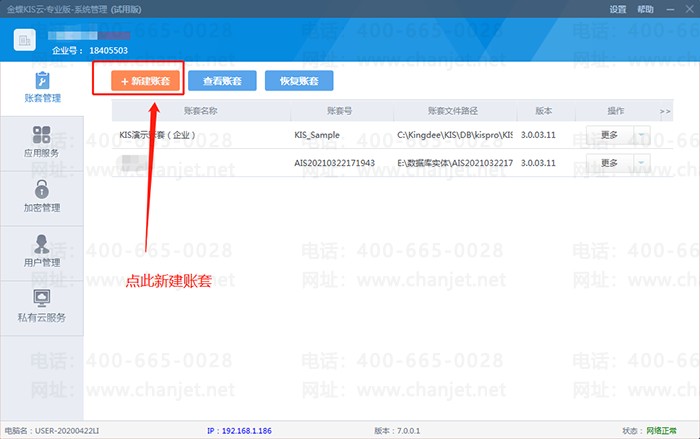Screen dimensions: 700x439
Task: Click the C:\Kingdee\KIS\DB file path cell
Action: click(455, 135)
